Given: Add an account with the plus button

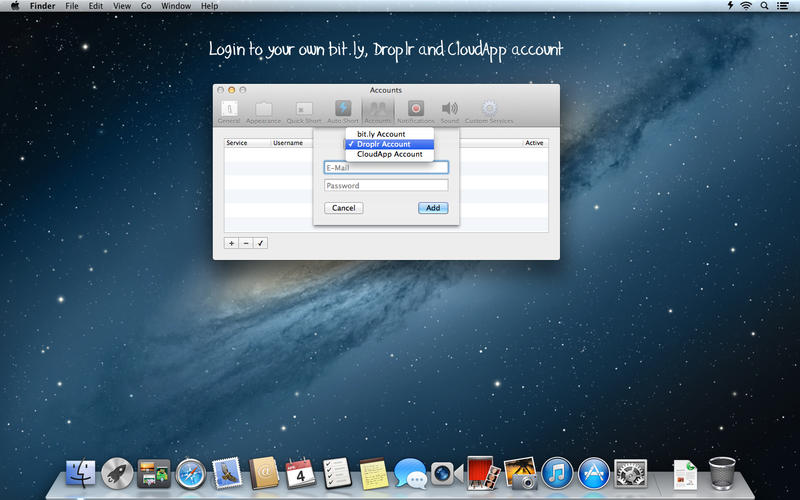Looking at the screenshot, I should (231, 243).
